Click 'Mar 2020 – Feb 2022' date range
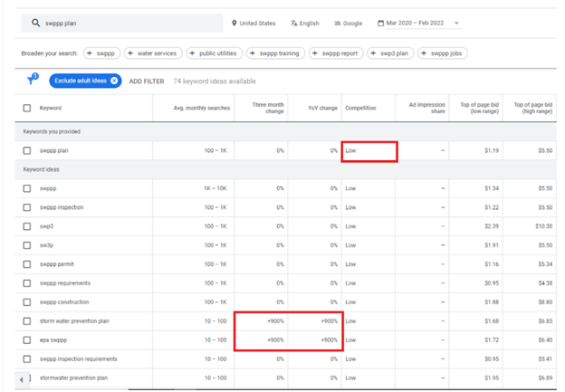This screenshot has height=392, width=565. point(415,23)
